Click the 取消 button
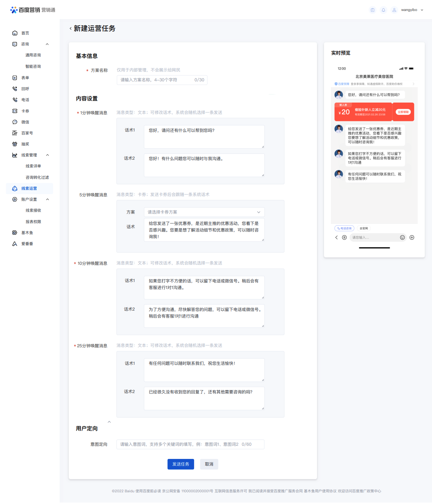The width and height of the screenshot is (432, 504). coord(209,464)
